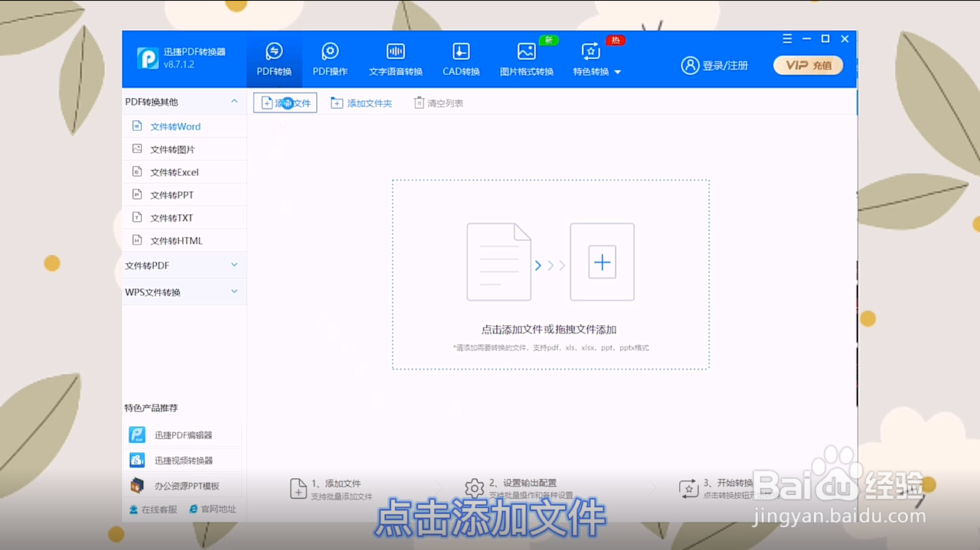Expand the WPS文件转换 section

(185, 292)
